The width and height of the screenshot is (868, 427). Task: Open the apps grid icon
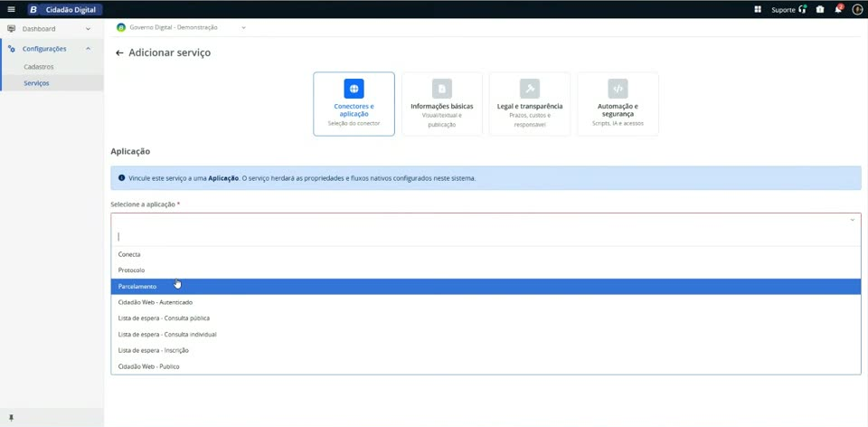[758, 9]
